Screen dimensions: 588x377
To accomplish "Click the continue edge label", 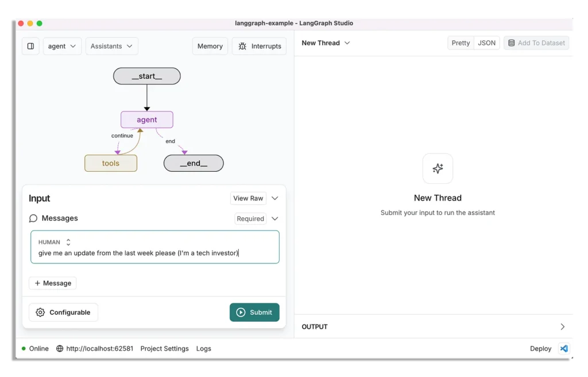I will click(122, 136).
